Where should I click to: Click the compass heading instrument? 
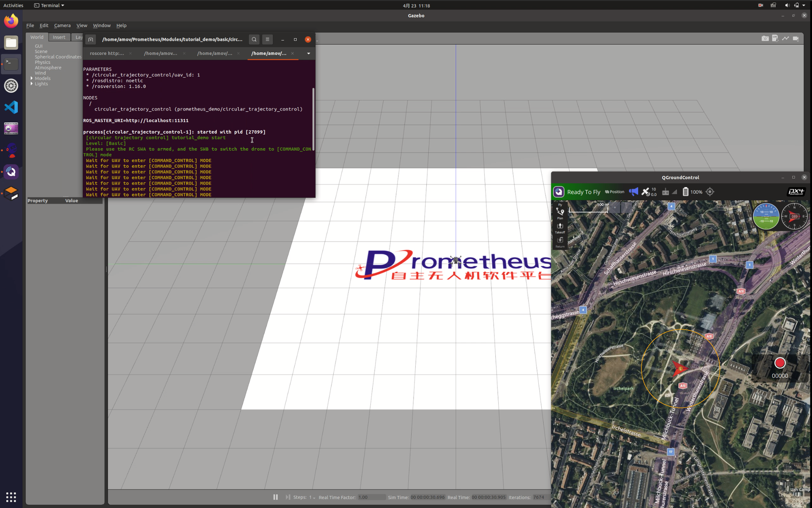pos(794,216)
